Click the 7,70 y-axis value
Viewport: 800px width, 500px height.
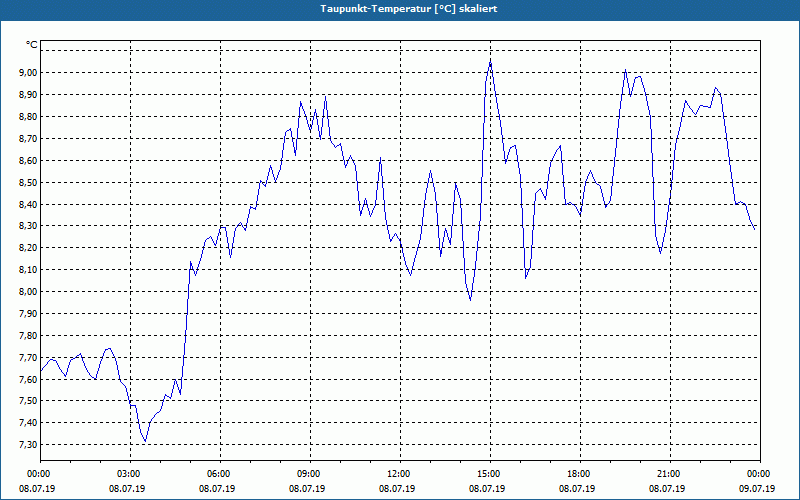tap(29, 357)
